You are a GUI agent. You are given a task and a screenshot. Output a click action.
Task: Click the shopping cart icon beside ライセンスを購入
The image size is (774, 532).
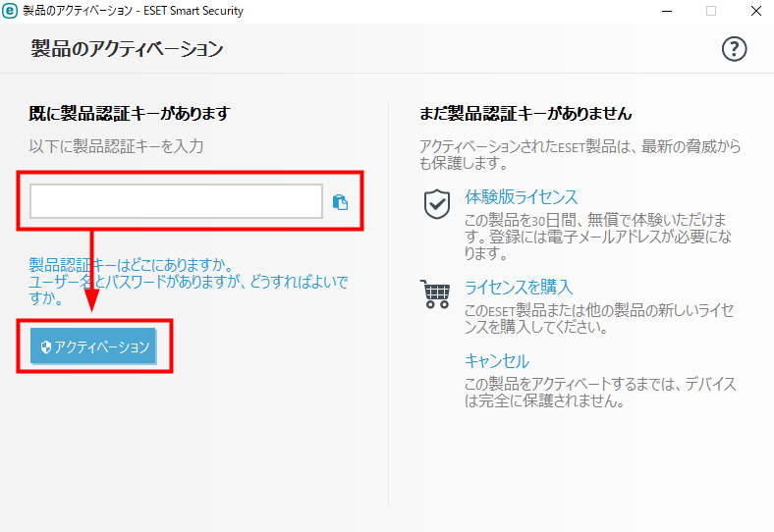click(x=435, y=293)
